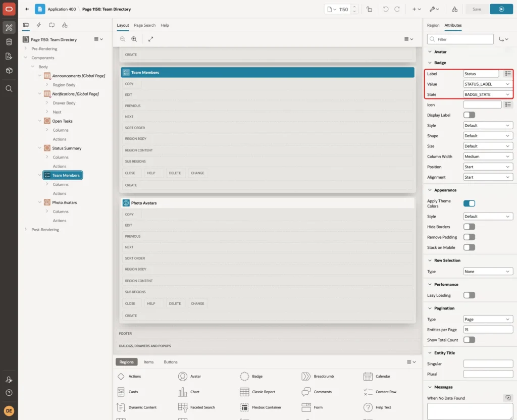Click the Entities per Page field
This screenshot has height=420, width=517.
pyautogui.click(x=488, y=330)
